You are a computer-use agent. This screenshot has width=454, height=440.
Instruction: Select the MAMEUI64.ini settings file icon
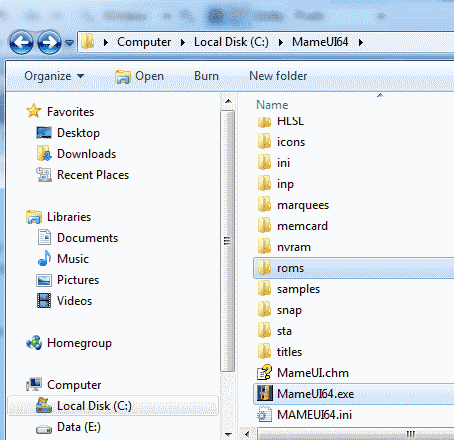click(265, 415)
